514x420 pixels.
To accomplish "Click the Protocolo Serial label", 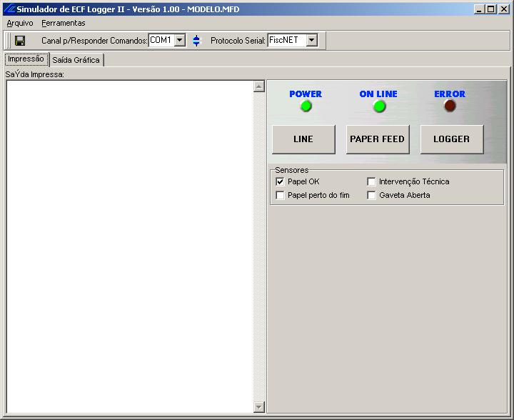I will [238, 41].
